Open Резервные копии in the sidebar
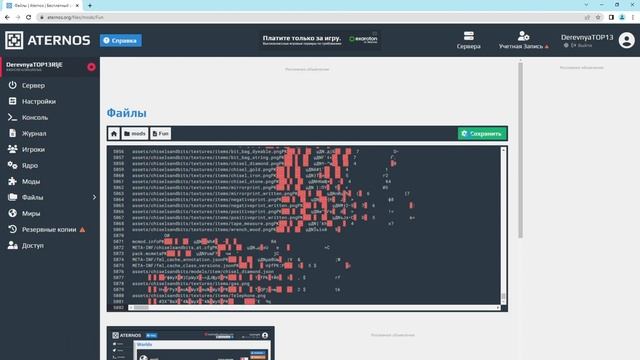This screenshot has height=360, width=640. (50, 229)
